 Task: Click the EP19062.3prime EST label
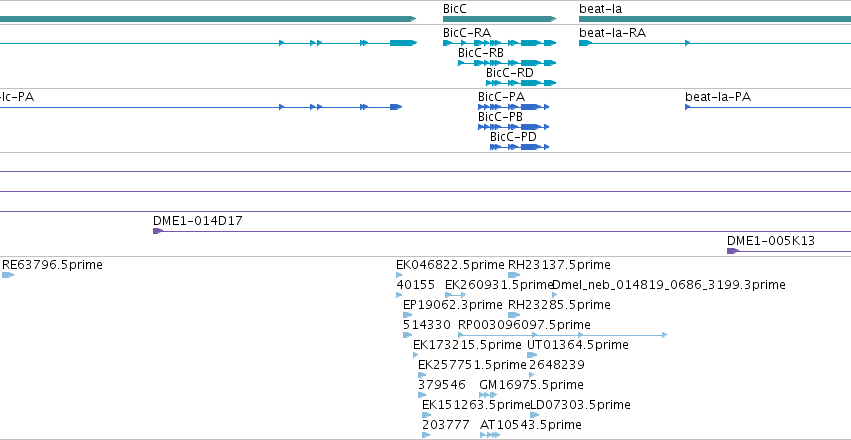point(453,305)
